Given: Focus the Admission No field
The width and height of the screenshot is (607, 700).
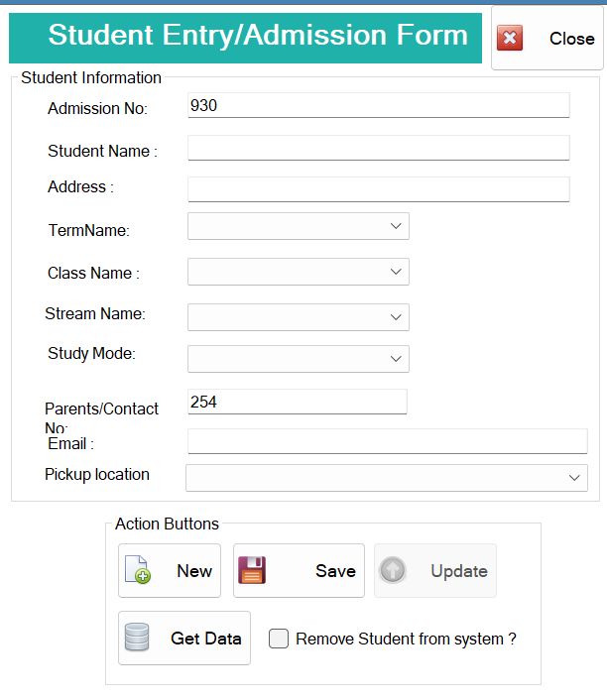Looking at the screenshot, I should click(378, 105).
